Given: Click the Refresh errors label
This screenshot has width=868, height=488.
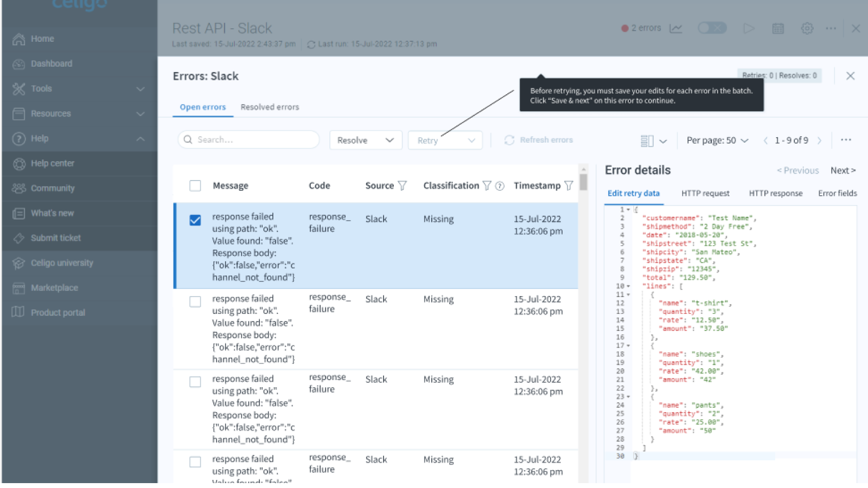Looking at the screenshot, I should [546, 140].
